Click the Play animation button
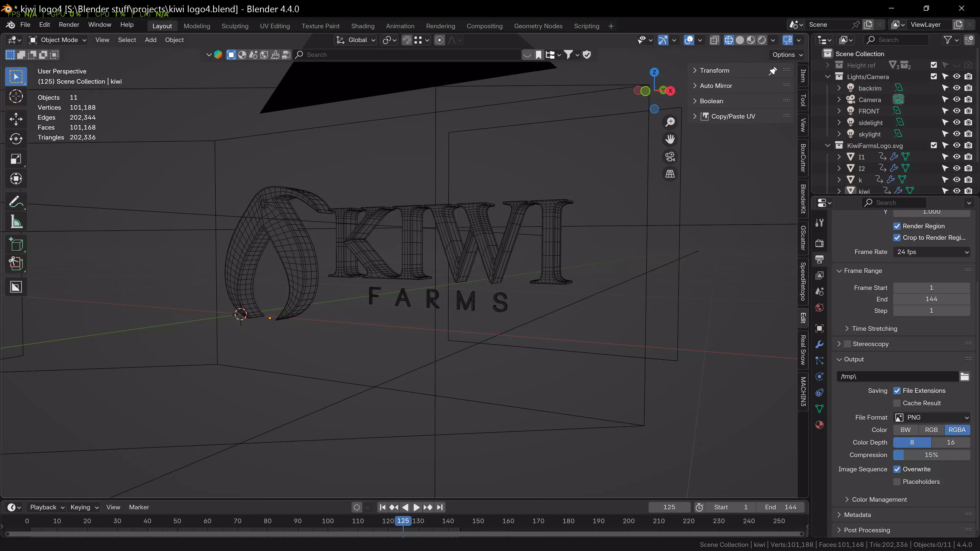The image size is (980, 551). point(416,507)
